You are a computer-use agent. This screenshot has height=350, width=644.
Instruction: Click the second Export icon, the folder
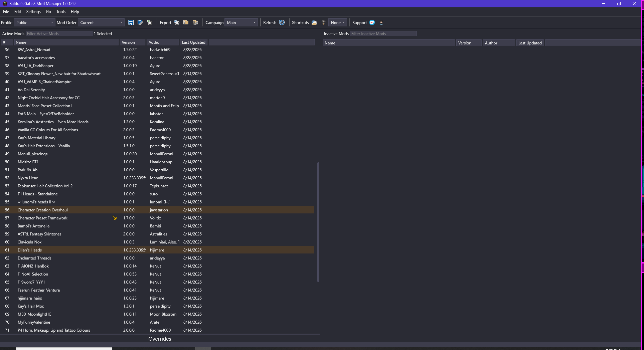pos(186,22)
